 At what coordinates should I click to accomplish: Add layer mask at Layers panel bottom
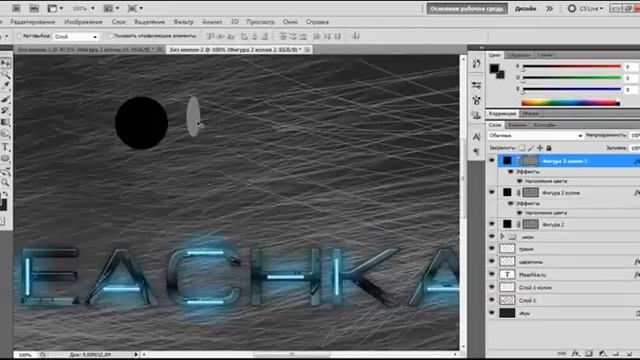coord(589,353)
